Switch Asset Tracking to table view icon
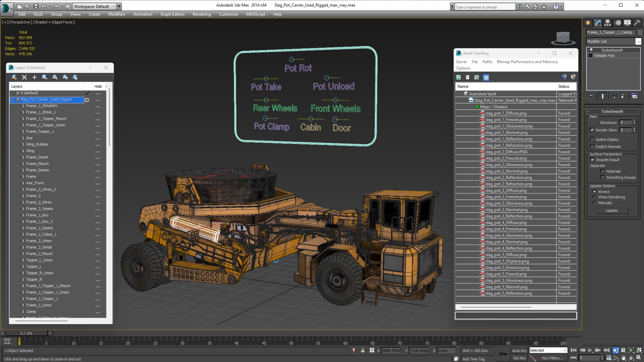This screenshot has width=644, height=362. [x=486, y=77]
